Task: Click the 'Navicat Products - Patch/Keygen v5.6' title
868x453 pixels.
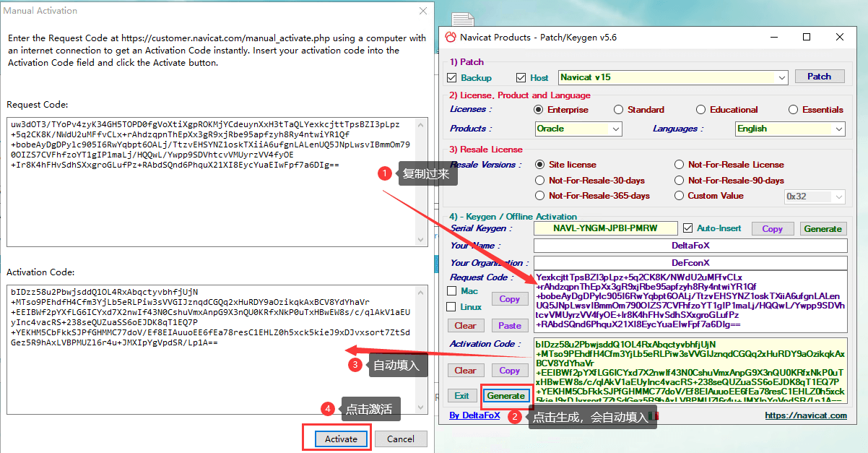Action: click(x=539, y=38)
